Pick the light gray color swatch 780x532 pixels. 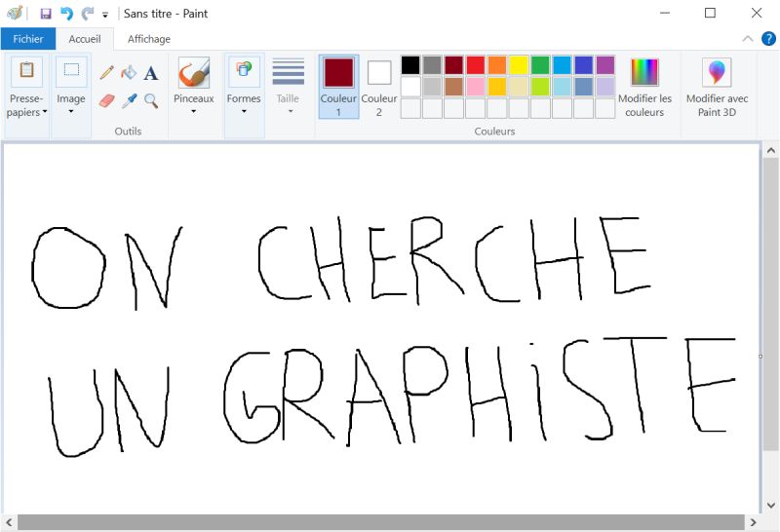(432, 87)
